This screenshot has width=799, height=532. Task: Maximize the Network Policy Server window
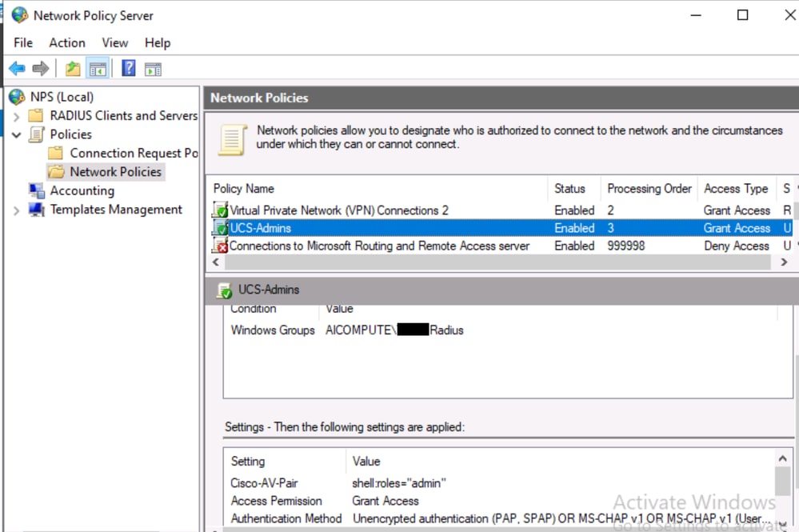(x=743, y=14)
